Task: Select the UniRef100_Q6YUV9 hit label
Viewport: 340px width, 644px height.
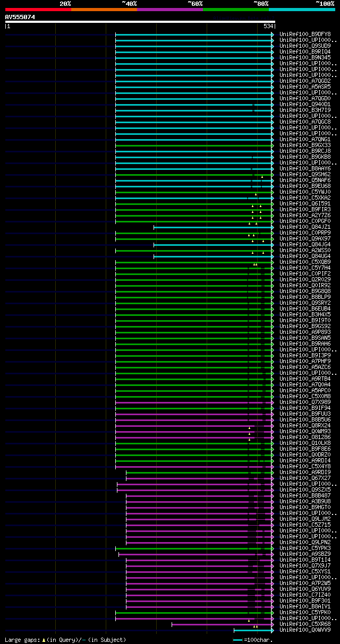Action: click(x=305, y=589)
